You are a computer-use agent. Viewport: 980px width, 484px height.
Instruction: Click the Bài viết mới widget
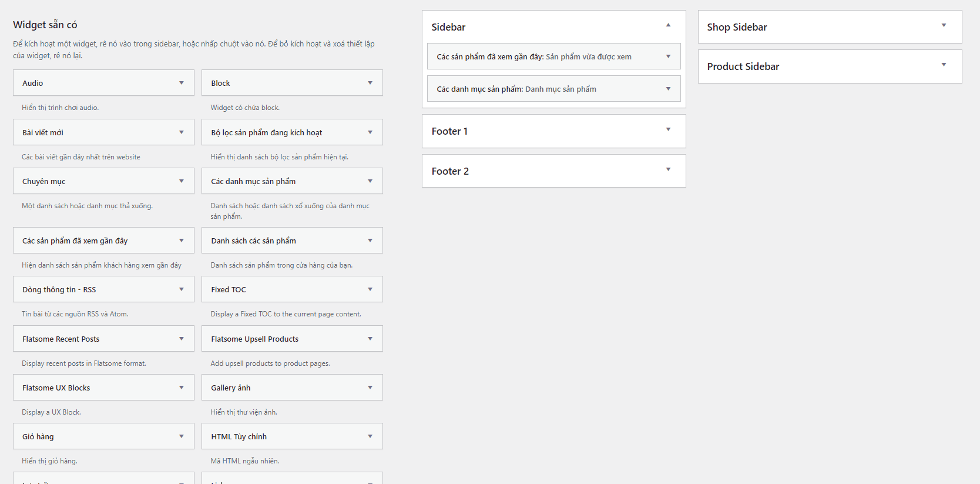coord(103,132)
